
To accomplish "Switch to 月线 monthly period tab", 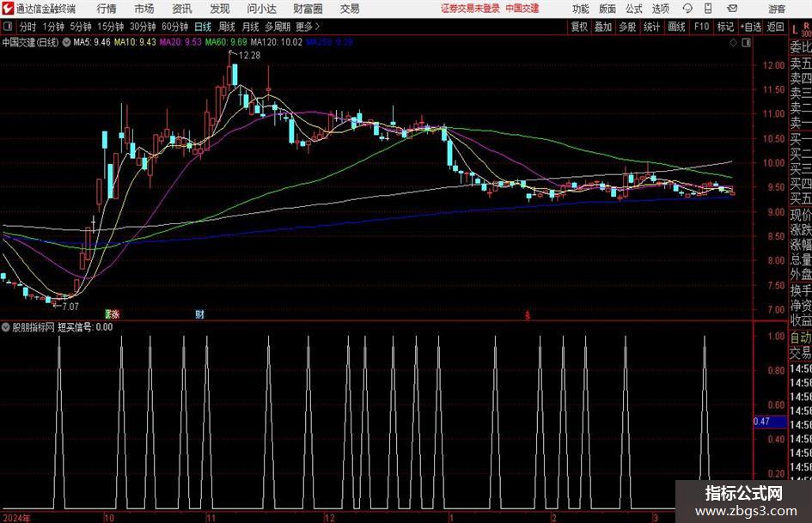I will tap(251, 27).
